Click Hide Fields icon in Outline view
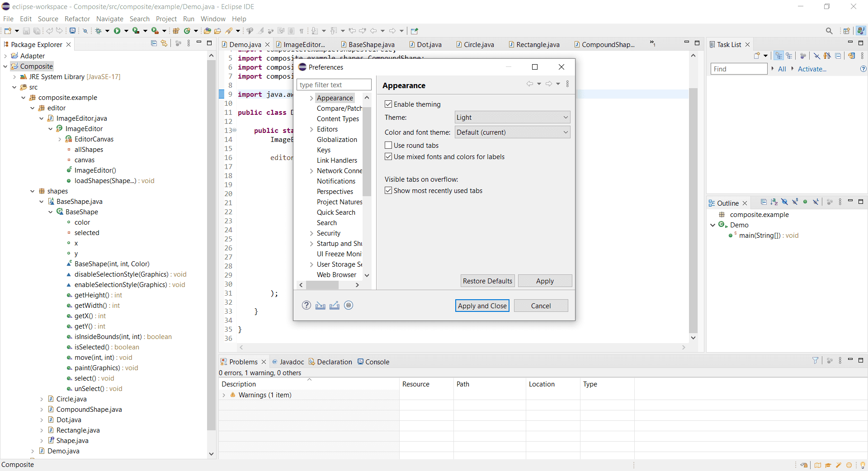 (x=784, y=202)
